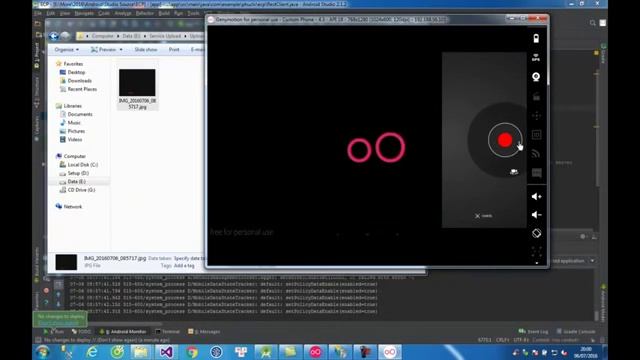Switch to Messages tab

click(x=204, y=332)
